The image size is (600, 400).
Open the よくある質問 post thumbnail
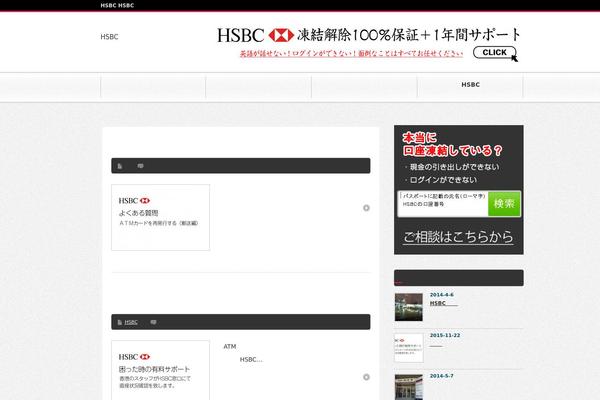point(160,217)
